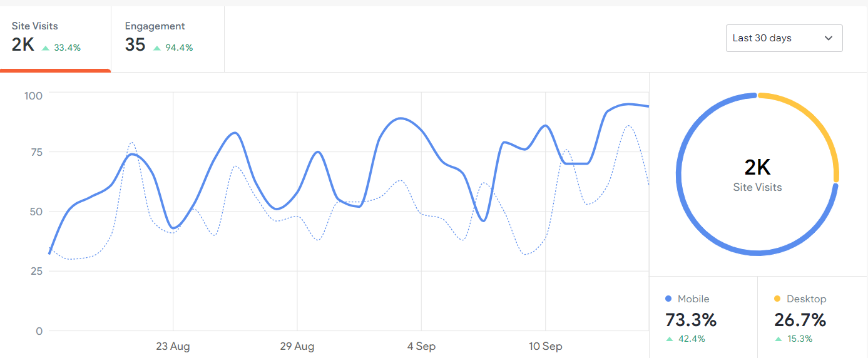Click the green Engagement trend arrow

click(x=156, y=48)
